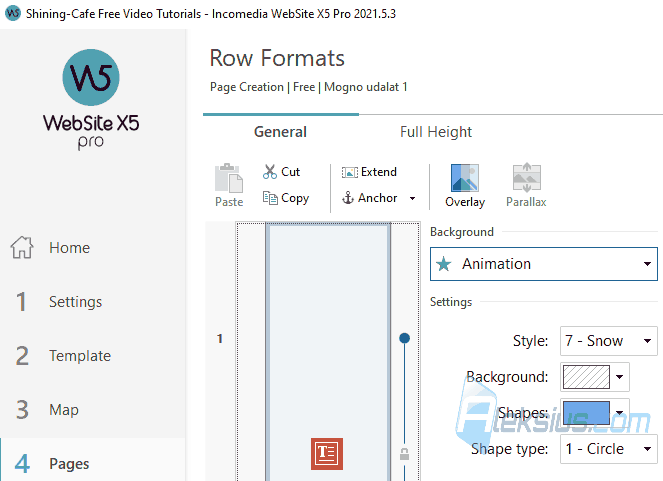Open the Background color picker dropdown
Viewport: 663px width, 481px height.
[x=595, y=377]
